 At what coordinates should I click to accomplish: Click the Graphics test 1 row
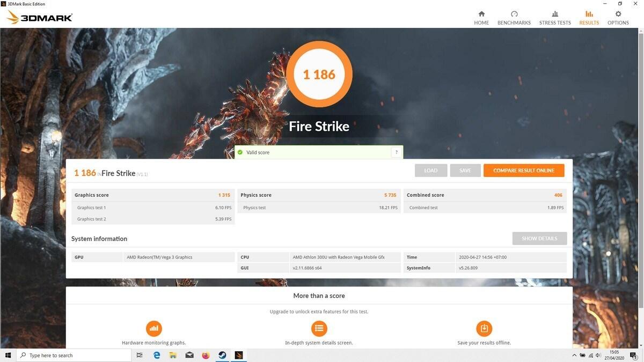[153, 208]
